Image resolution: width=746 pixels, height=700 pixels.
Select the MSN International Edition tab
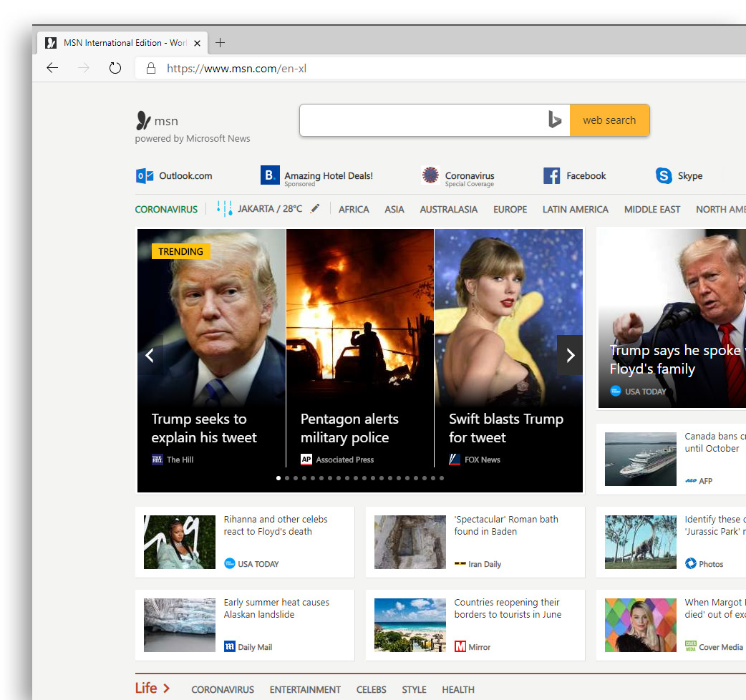click(x=122, y=43)
